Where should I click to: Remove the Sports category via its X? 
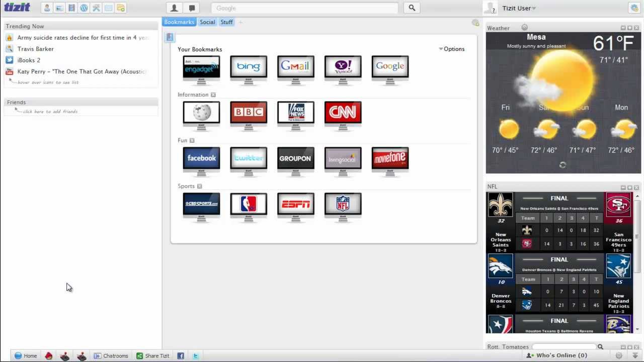coord(199,186)
